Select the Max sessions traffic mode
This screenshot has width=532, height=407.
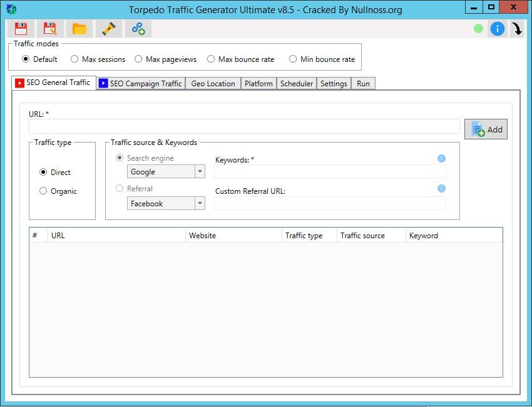point(74,59)
